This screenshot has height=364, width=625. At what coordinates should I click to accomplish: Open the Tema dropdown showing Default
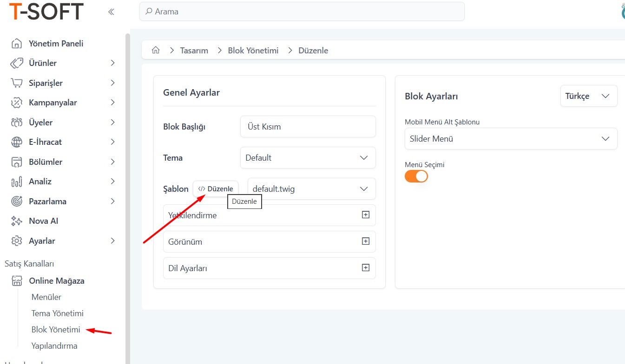pyautogui.click(x=308, y=158)
